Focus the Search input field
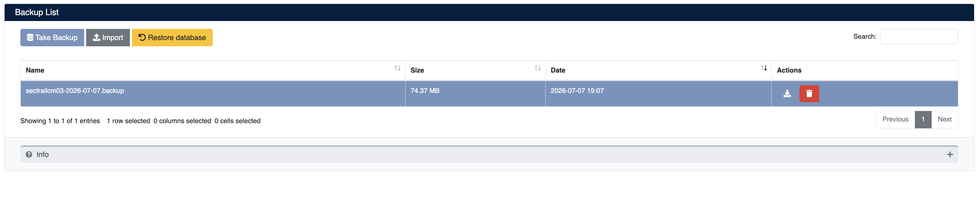The width and height of the screenshot is (980, 197). pyautogui.click(x=919, y=36)
